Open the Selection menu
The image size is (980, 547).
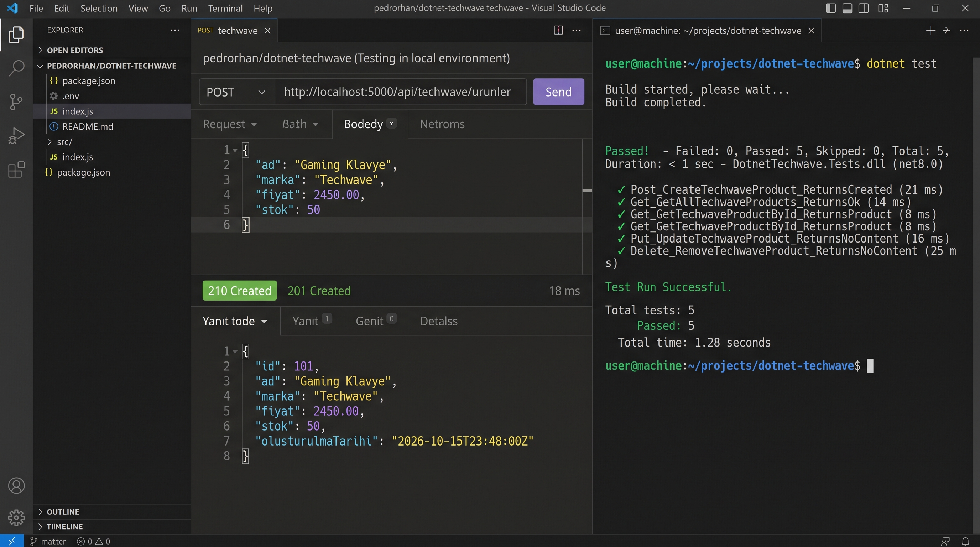[99, 8]
